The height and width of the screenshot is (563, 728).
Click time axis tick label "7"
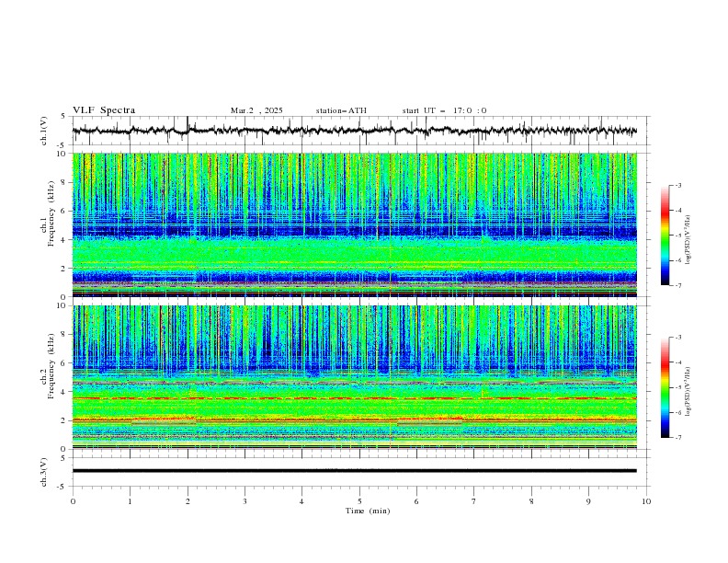474,501
